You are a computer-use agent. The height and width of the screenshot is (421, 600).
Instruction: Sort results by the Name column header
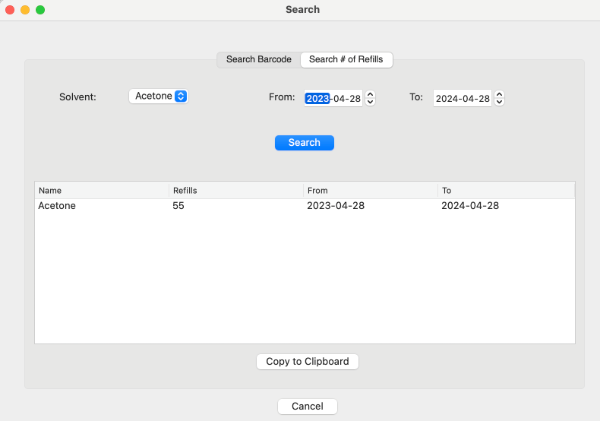(101, 190)
